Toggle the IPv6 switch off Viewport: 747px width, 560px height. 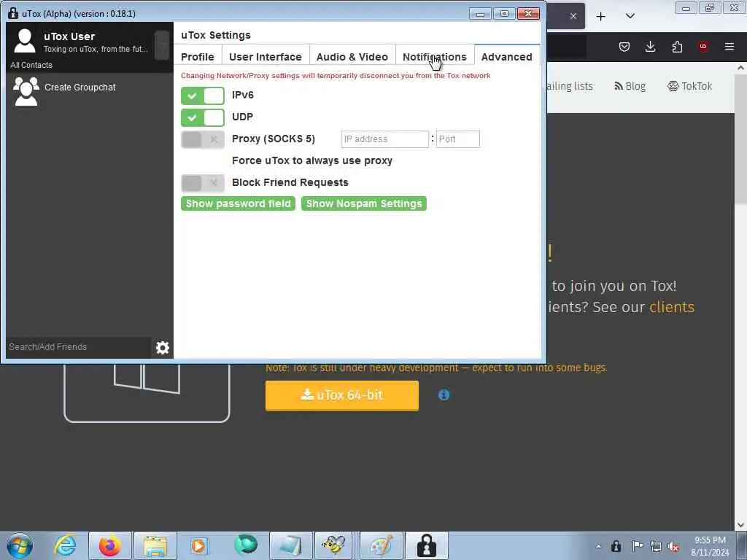pyautogui.click(x=203, y=96)
